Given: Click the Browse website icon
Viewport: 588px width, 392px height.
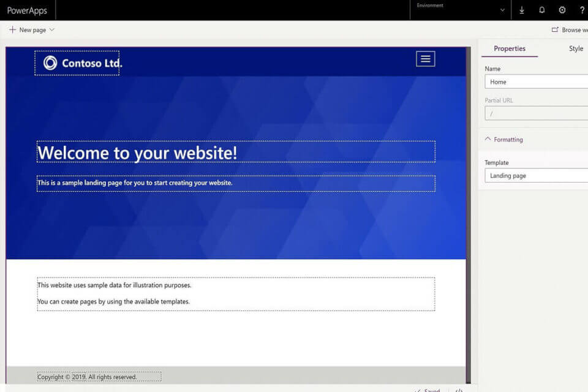Looking at the screenshot, I should 555,29.
